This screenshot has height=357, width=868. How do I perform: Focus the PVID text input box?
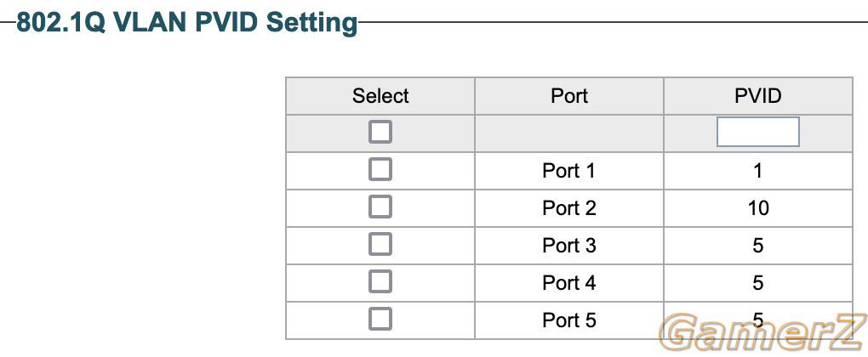tap(758, 132)
